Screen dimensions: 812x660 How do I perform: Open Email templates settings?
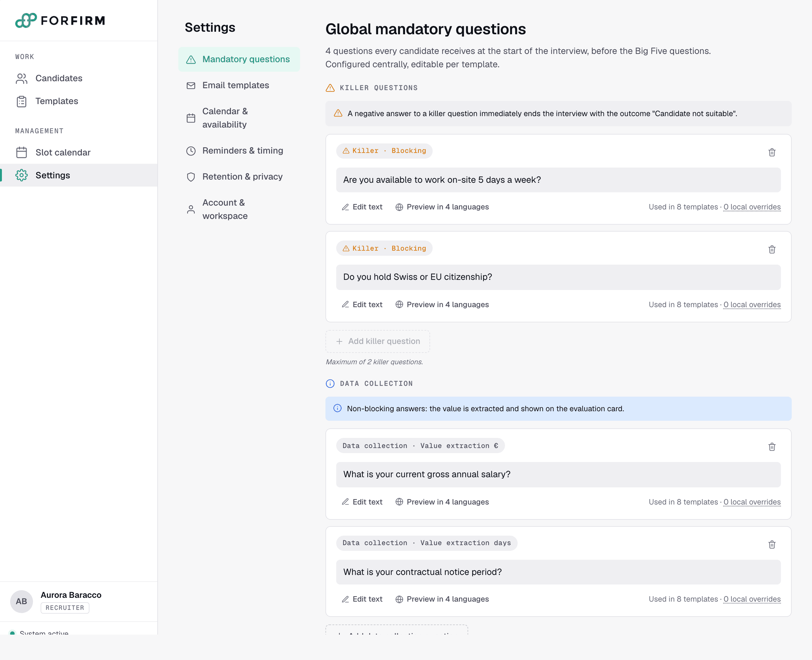(239, 85)
